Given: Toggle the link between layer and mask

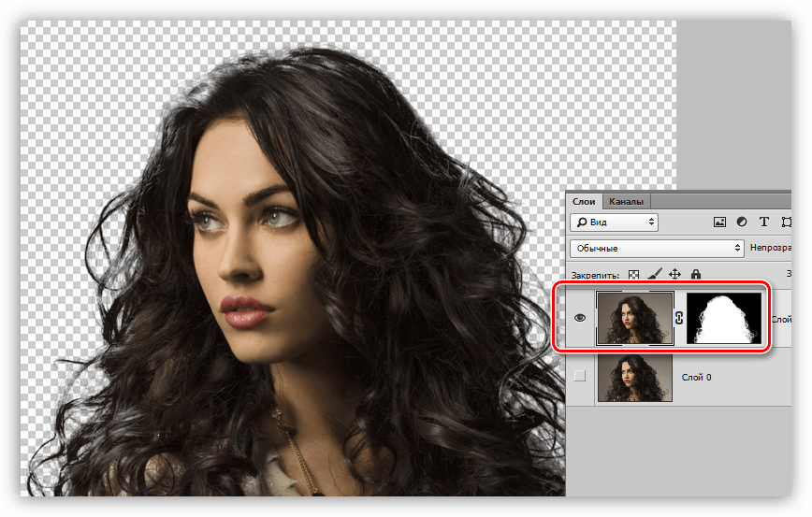Looking at the screenshot, I should (679, 318).
